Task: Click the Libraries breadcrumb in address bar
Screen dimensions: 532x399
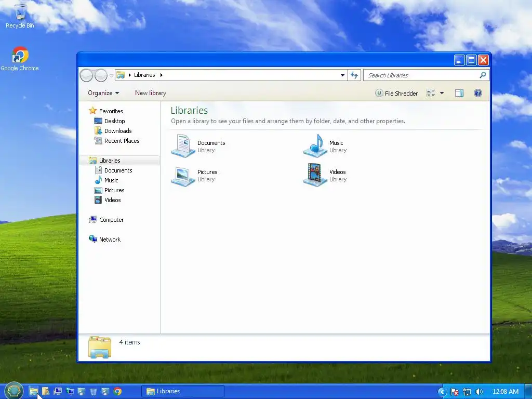Action: tap(144, 75)
